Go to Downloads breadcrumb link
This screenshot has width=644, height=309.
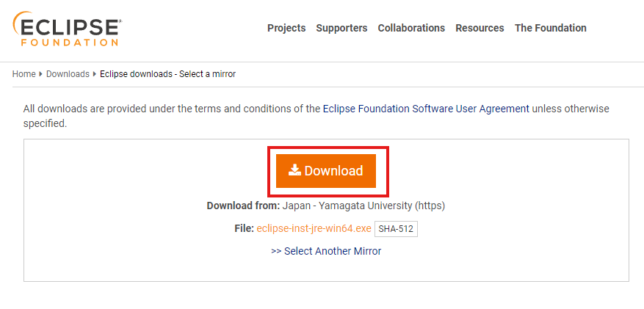tap(68, 74)
